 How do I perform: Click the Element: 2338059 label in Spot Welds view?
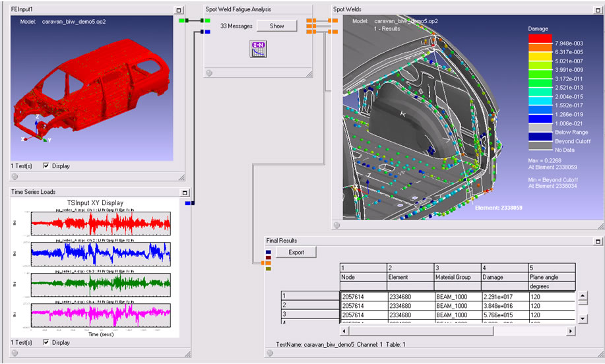pos(499,208)
